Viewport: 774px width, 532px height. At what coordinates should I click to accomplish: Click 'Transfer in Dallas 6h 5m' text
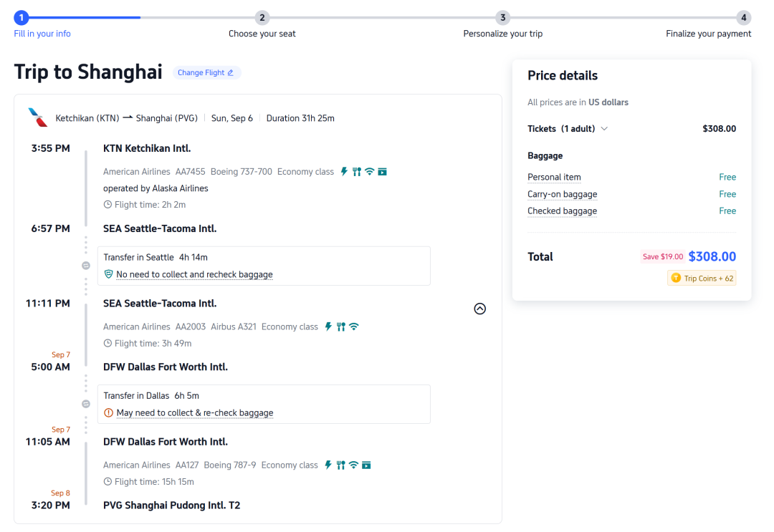click(151, 396)
